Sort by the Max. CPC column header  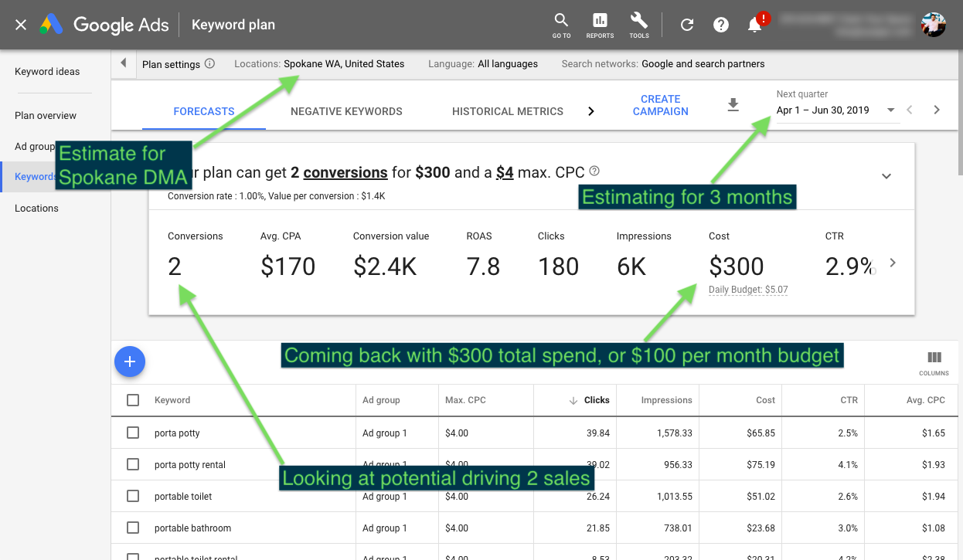pyautogui.click(x=465, y=400)
